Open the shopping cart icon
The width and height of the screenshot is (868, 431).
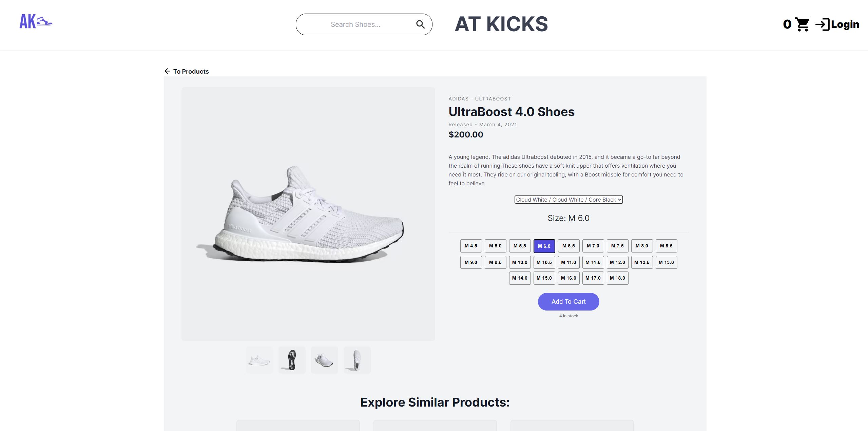point(802,24)
